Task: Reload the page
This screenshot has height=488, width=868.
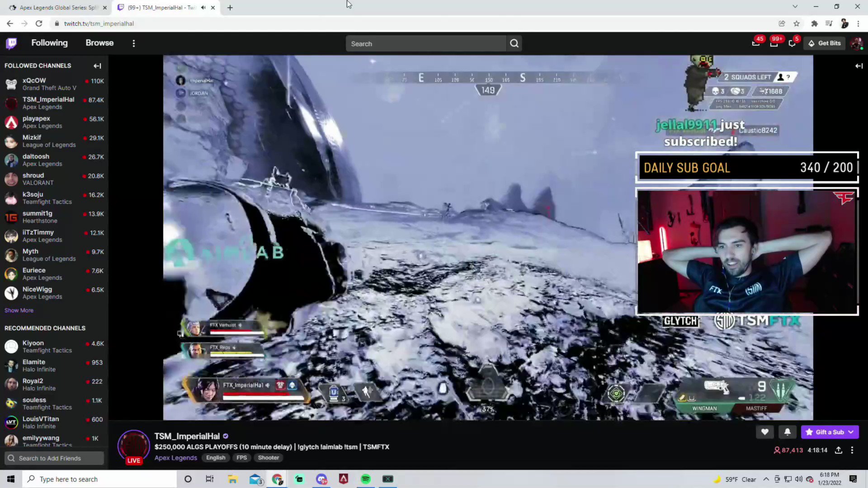Action: click(x=39, y=23)
